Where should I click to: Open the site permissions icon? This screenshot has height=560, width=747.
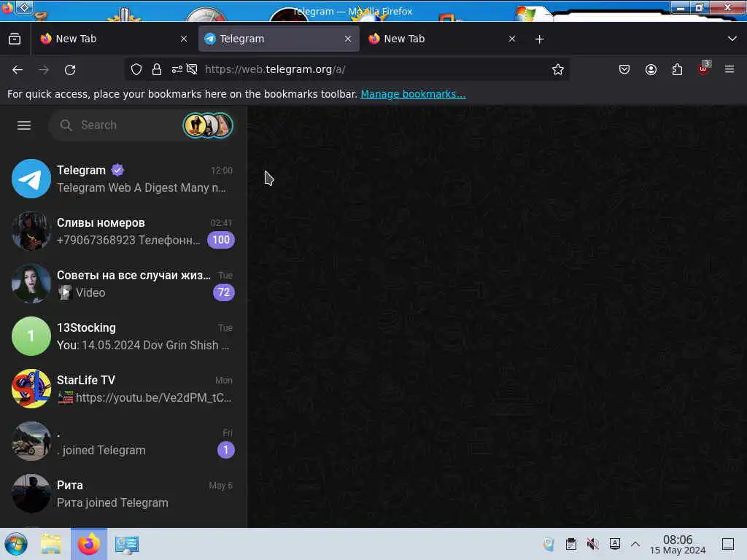point(177,69)
